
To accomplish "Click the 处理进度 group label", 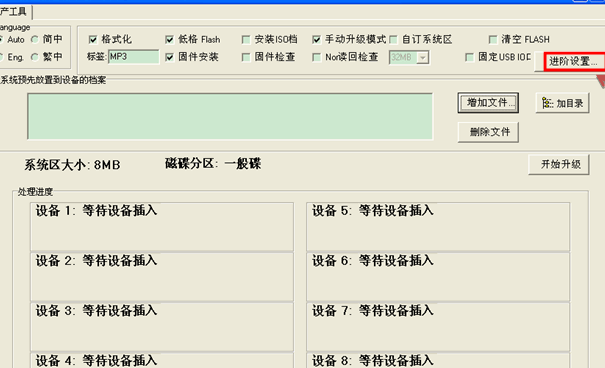I will click(35, 192).
